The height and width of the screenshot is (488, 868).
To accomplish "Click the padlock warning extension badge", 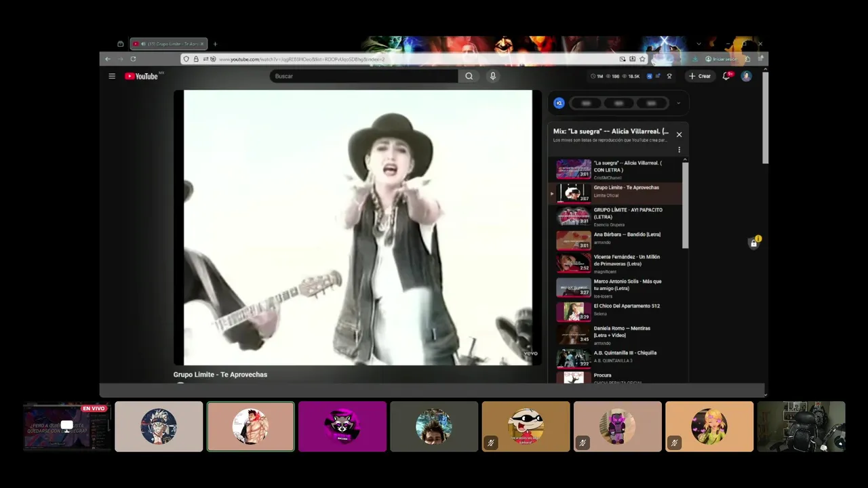I will [754, 242].
